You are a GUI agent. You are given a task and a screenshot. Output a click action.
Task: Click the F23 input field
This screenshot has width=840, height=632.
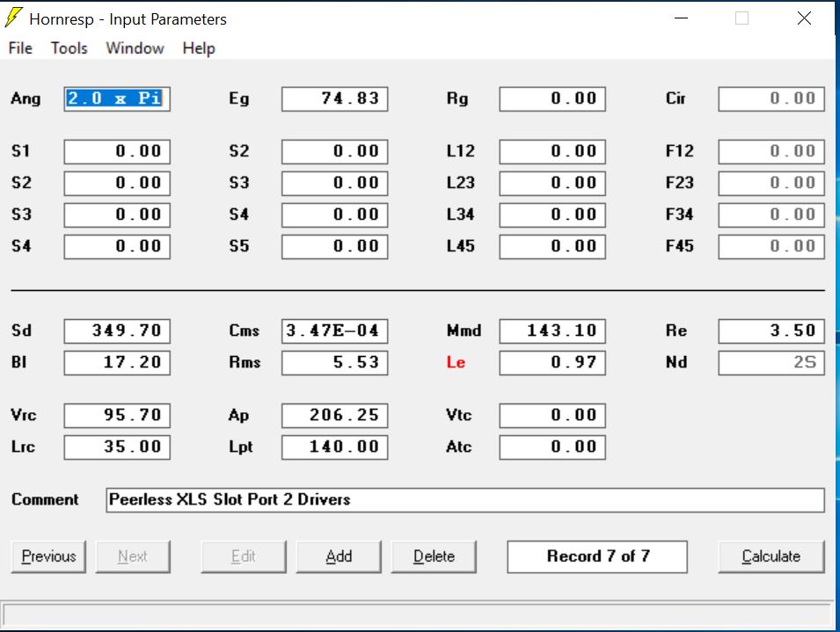click(771, 183)
